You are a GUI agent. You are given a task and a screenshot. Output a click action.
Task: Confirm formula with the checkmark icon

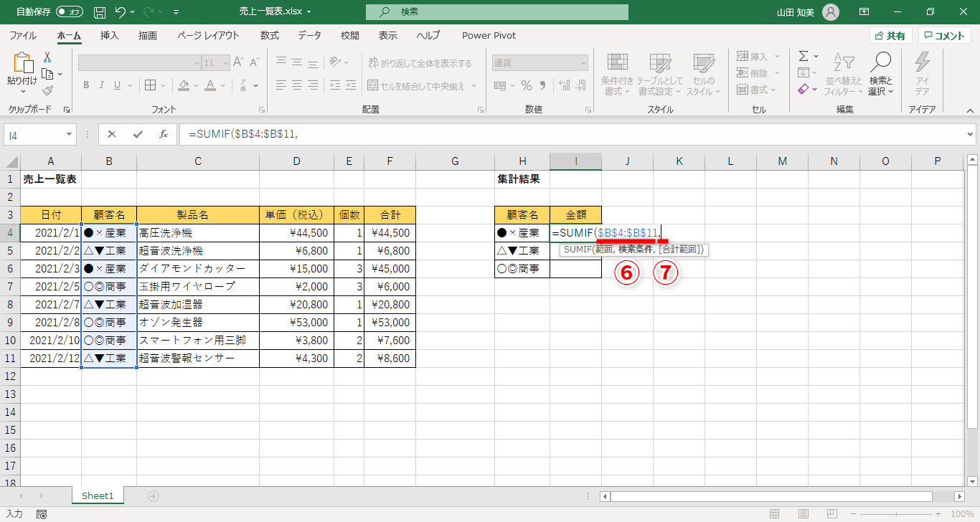coord(138,134)
